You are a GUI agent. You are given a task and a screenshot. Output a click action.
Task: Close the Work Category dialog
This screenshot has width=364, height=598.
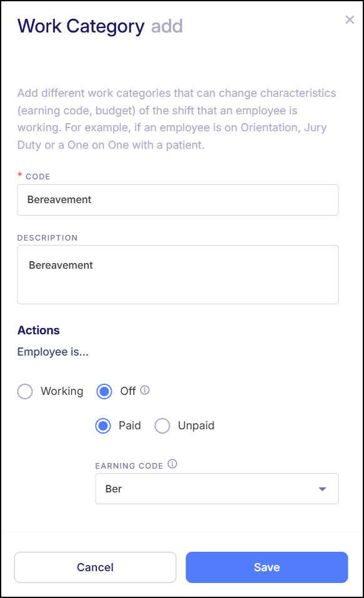350,19
